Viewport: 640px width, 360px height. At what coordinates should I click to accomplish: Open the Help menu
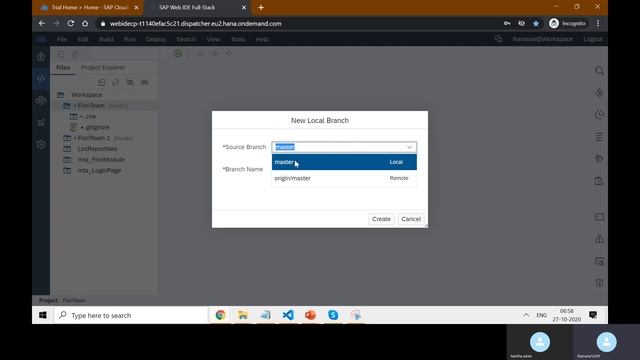262,39
